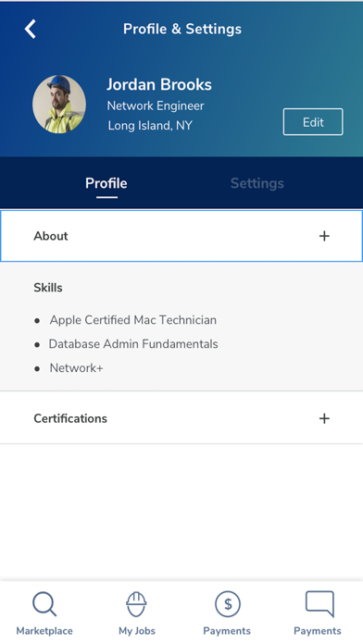
Task: Select the Skills section heading
Action: 48,288
